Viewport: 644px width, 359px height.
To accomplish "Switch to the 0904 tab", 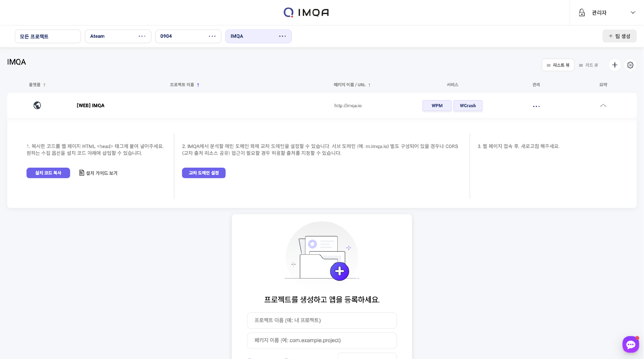I will tap(166, 36).
